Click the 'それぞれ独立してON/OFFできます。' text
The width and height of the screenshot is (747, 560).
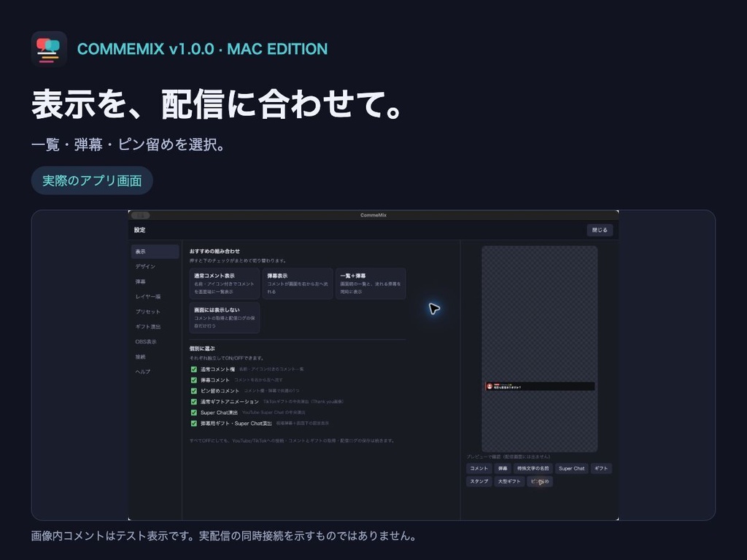[x=226, y=358]
